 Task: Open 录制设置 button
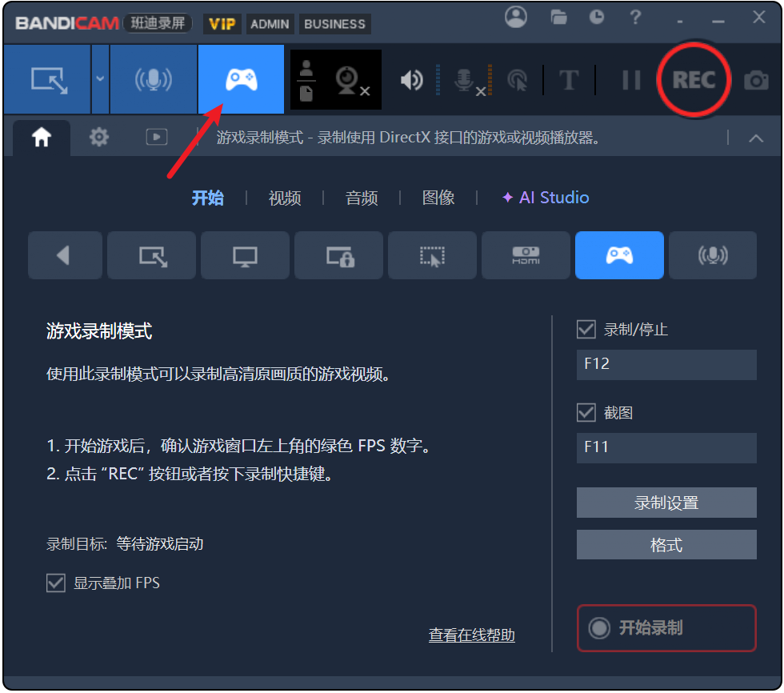click(x=666, y=503)
